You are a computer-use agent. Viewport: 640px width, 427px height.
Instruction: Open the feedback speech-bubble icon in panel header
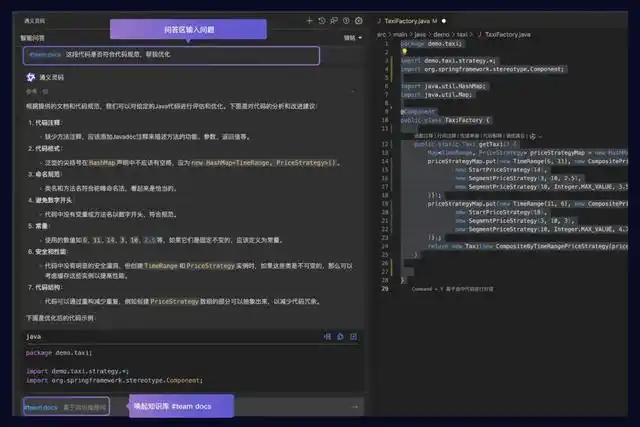(x=334, y=21)
